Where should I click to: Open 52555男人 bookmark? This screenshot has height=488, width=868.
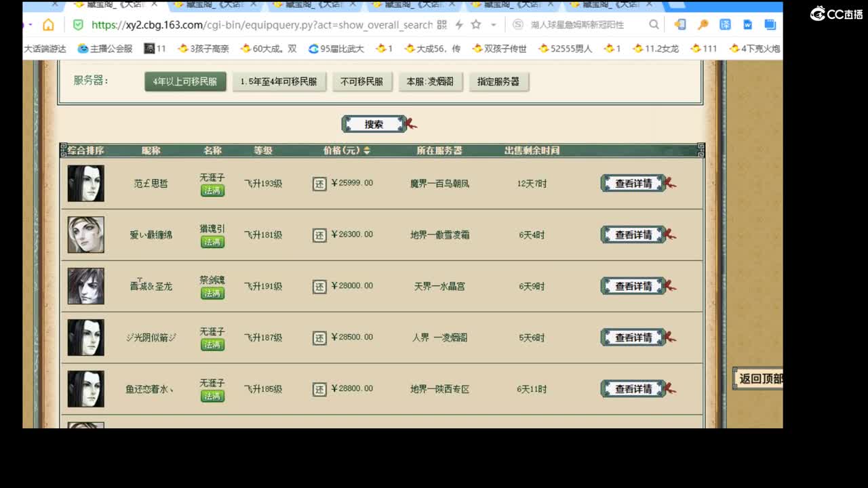click(566, 49)
